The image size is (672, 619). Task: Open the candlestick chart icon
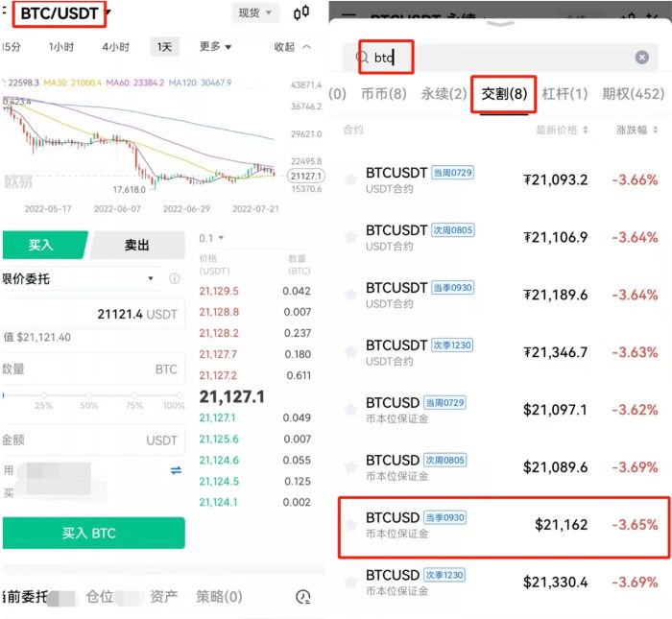[x=301, y=13]
